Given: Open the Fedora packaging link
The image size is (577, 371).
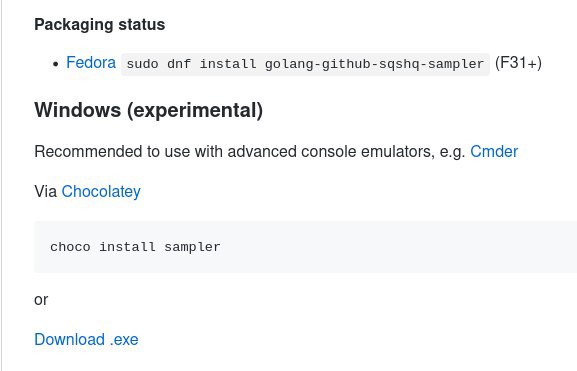Looking at the screenshot, I should [91, 63].
